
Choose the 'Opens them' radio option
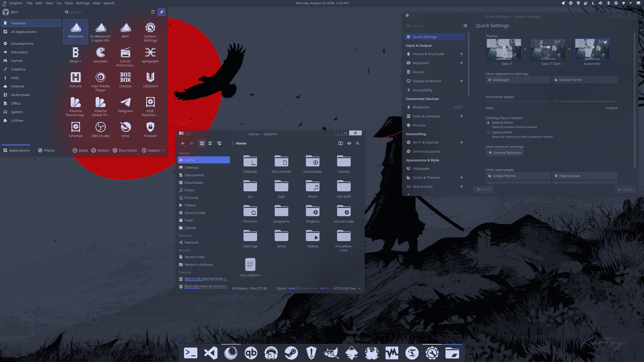pos(488,132)
